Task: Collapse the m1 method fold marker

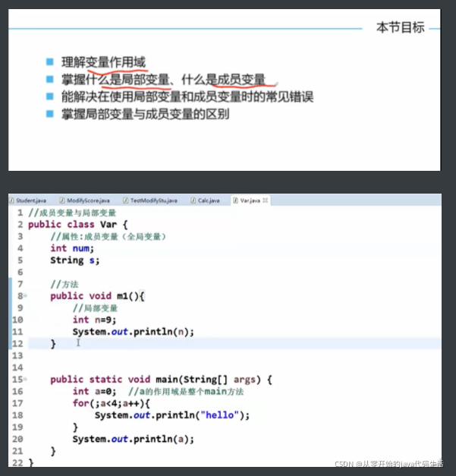Action: click(x=26, y=295)
